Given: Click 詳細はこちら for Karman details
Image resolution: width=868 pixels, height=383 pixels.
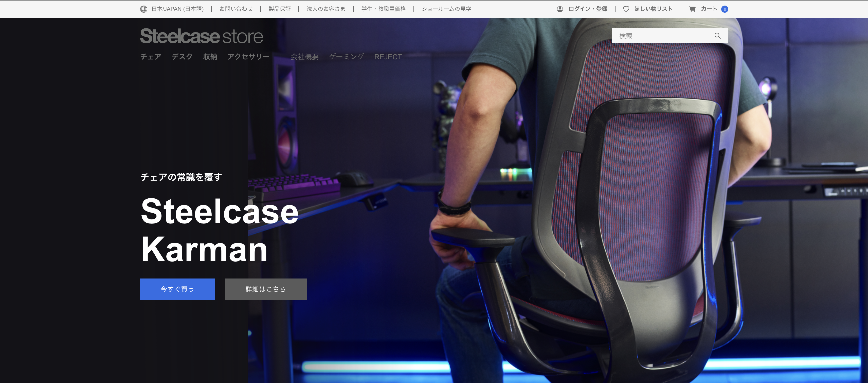Looking at the screenshot, I should pos(265,289).
